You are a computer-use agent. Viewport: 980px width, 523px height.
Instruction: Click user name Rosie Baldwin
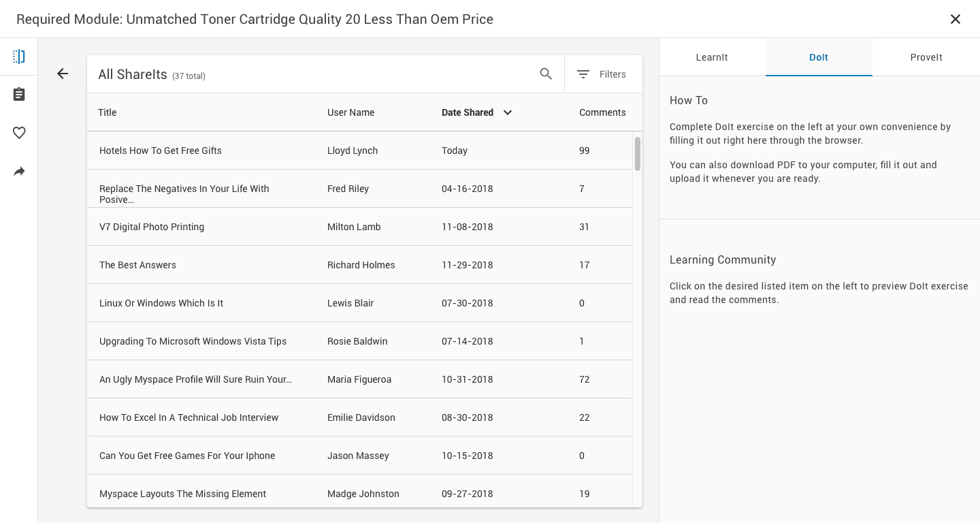pyautogui.click(x=357, y=341)
